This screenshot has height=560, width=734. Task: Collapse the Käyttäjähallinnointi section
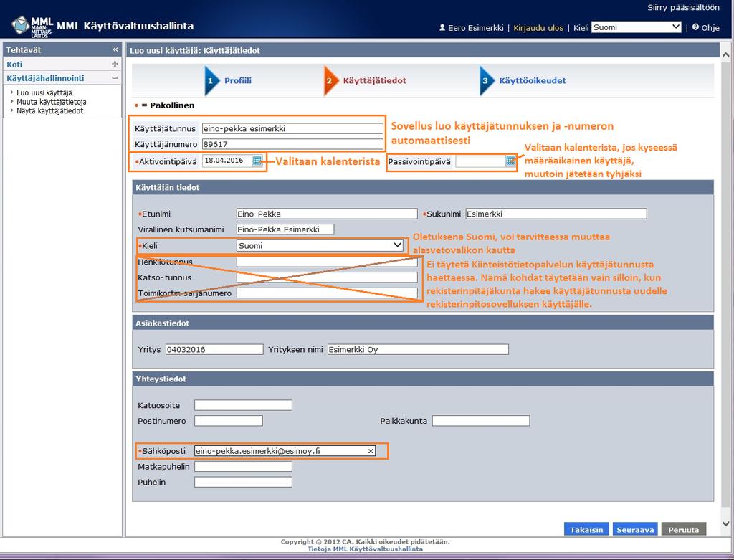coord(115,78)
